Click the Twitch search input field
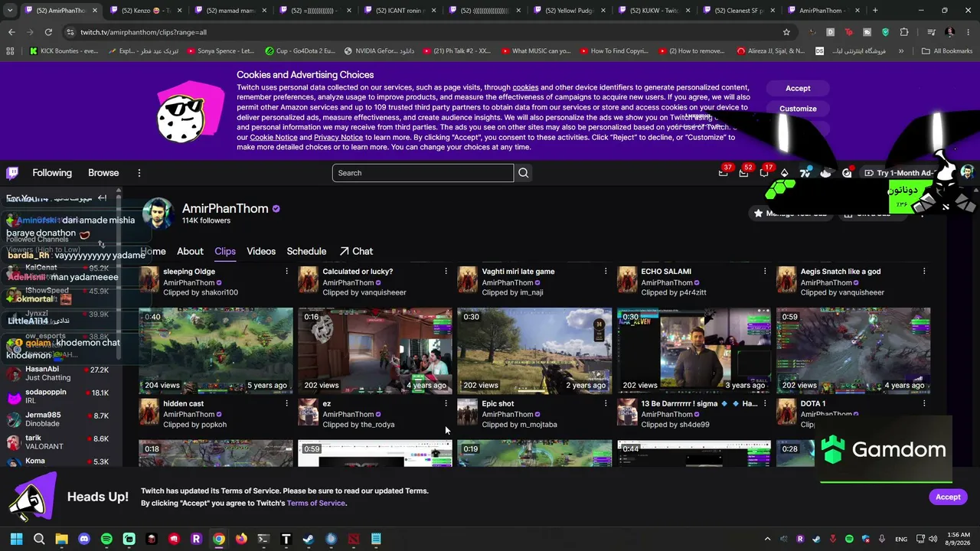Viewport: 980px width, 551px height. coord(423,173)
